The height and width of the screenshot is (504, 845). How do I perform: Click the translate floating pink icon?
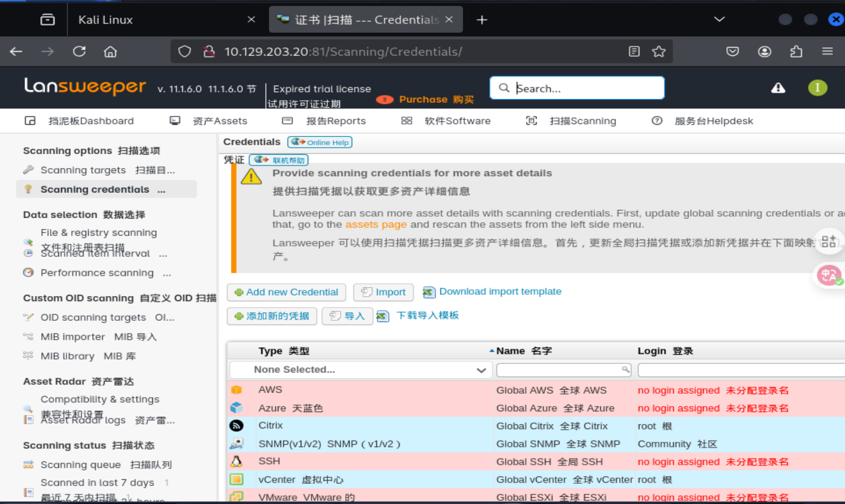tap(830, 275)
